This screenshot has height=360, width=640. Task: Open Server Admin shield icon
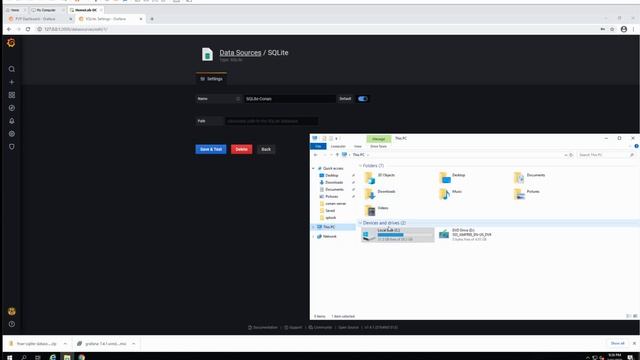(x=12, y=147)
